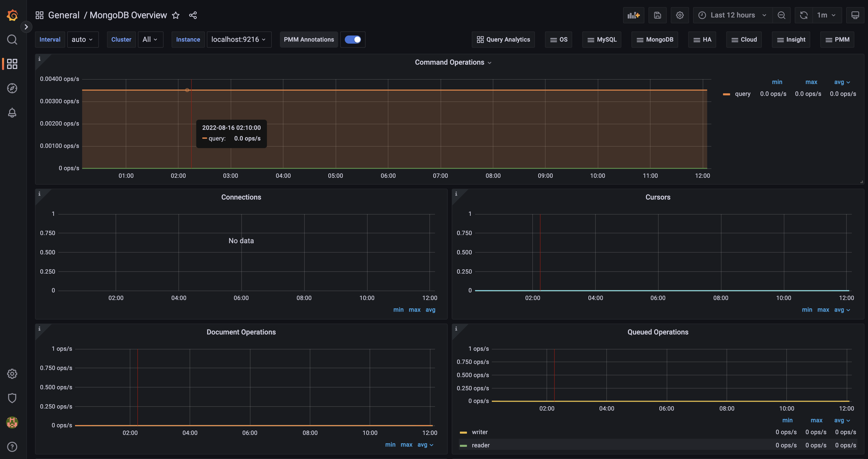Open Last 12 hours time range selector
Image resolution: width=868 pixels, height=459 pixels.
[732, 15]
